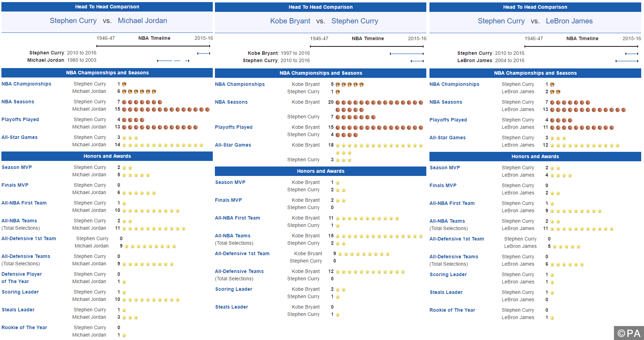Viewport: 644px width, 340px height.
Task: Click Stephen Curry timeline bar in Jordan comparison
Action: (x=204, y=53)
